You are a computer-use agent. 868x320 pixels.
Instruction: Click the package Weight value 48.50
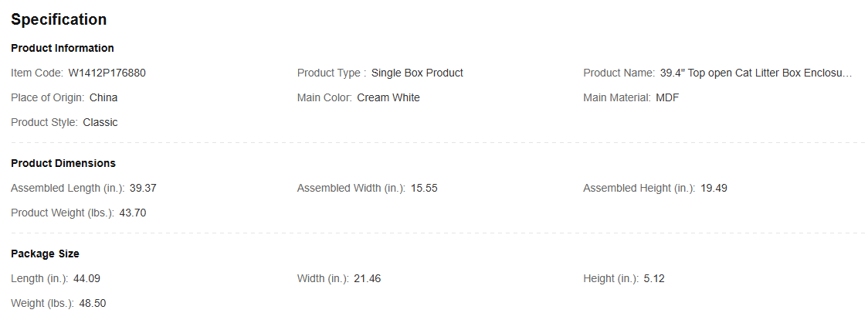point(93,304)
